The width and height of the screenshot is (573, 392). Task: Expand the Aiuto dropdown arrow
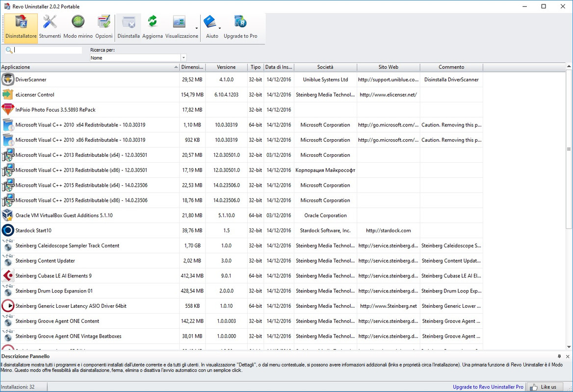220,28
